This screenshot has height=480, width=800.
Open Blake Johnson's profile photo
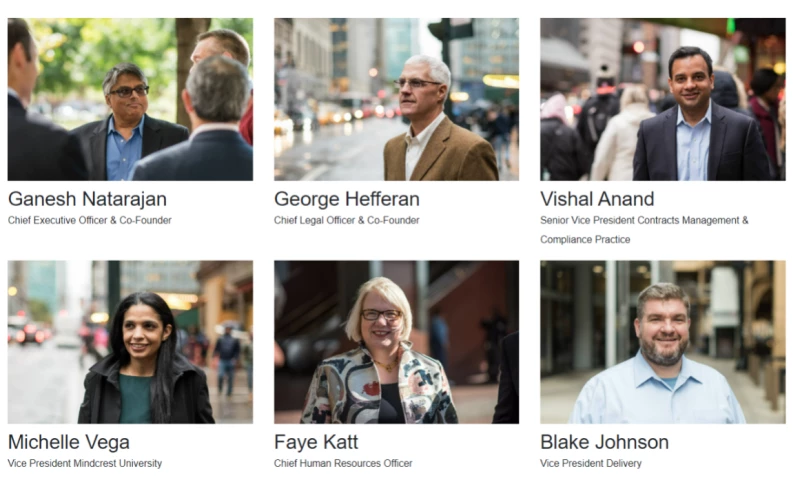click(663, 342)
